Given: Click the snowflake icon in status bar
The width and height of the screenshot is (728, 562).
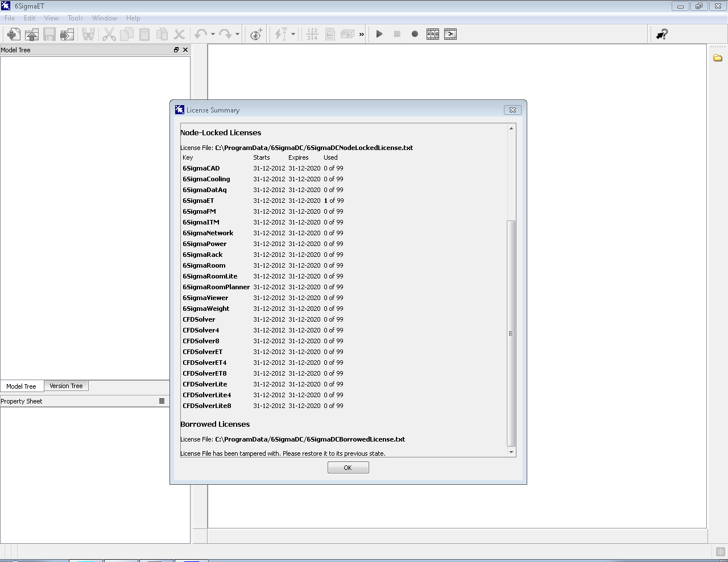Looking at the screenshot, I should (x=720, y=552).
